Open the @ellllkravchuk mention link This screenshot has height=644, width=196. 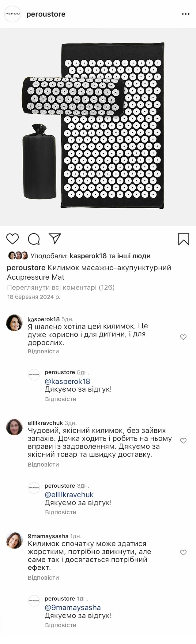[69, 494]
